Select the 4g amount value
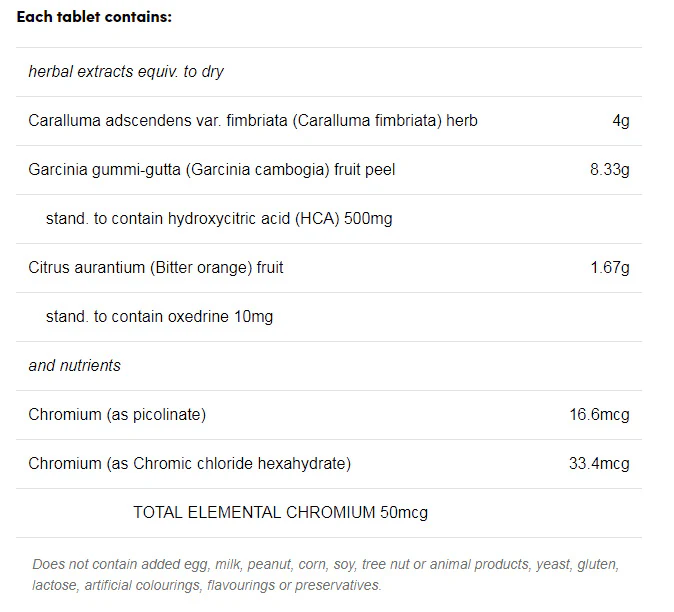The image size is (674, 612). click(621, 121)
